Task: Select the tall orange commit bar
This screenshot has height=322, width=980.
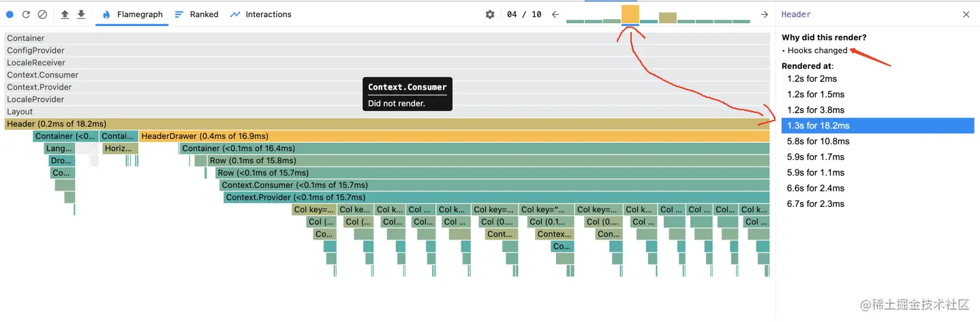Action: click(630, 14)
